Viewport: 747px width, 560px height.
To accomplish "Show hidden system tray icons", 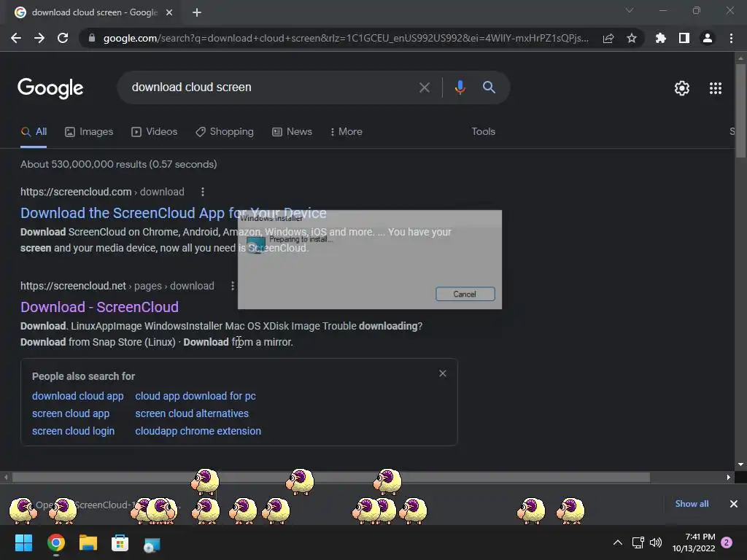I will pos(617,542).
